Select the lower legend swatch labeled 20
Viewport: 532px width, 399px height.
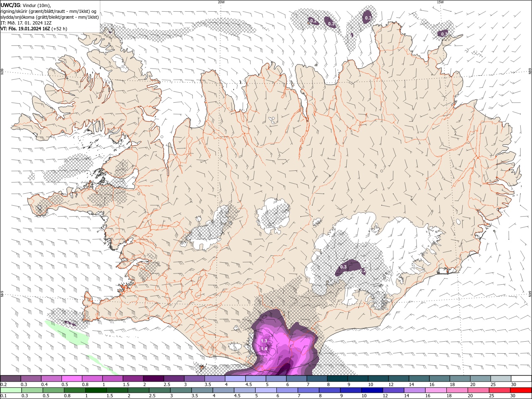[478, 390]
